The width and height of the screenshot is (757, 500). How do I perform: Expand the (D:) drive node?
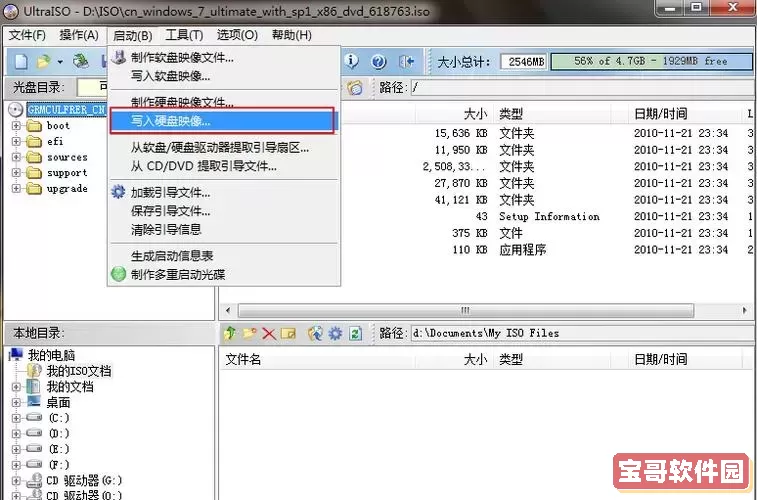16,433
